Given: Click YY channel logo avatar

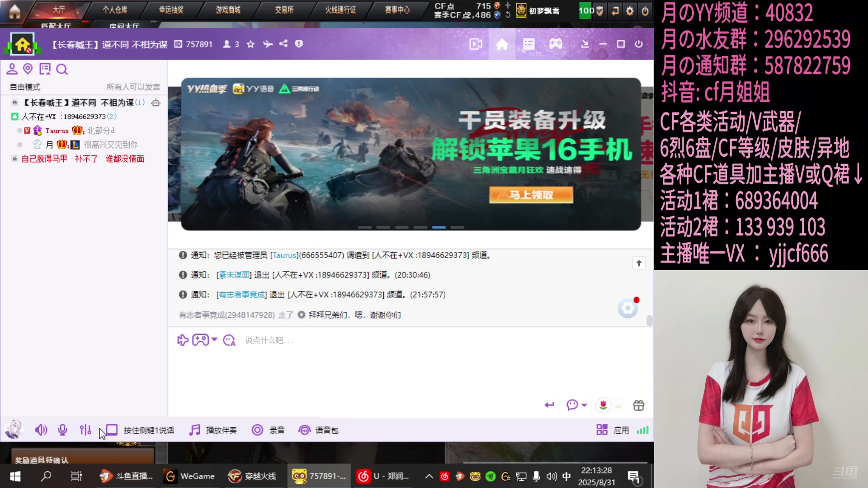Looking at the screenshot, I should (x=22, y=44).
